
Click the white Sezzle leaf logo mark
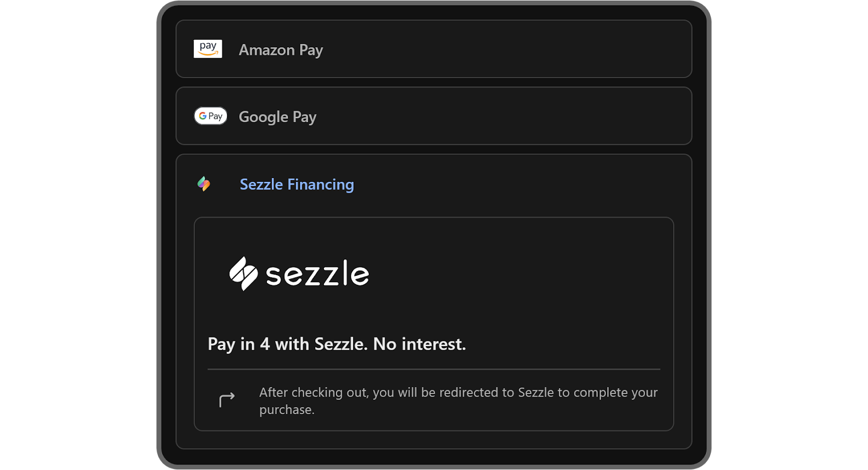[243, 274]
